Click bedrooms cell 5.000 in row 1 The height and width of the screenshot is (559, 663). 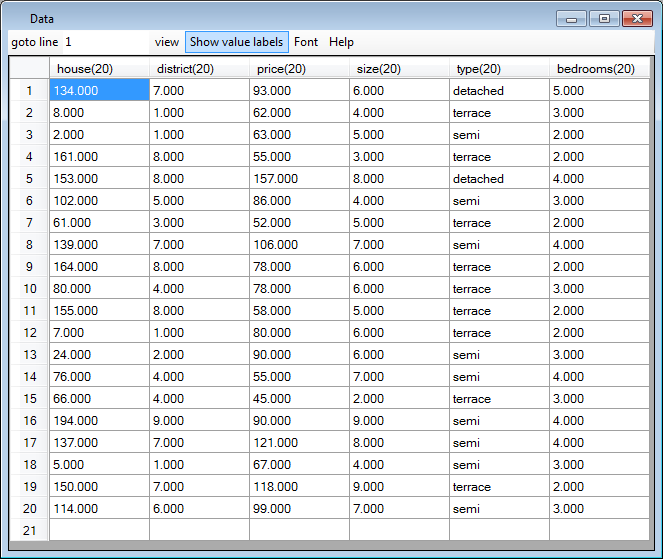[599, 90]
